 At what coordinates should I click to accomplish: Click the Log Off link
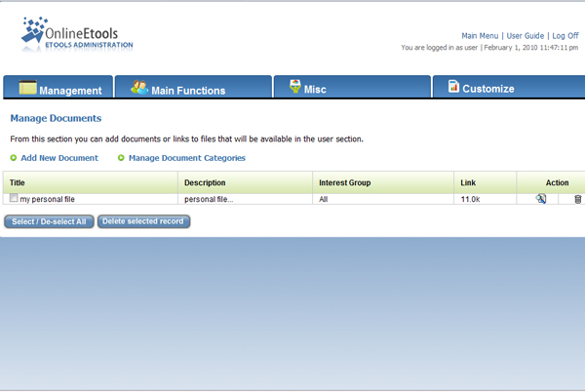tap(565, 36)
